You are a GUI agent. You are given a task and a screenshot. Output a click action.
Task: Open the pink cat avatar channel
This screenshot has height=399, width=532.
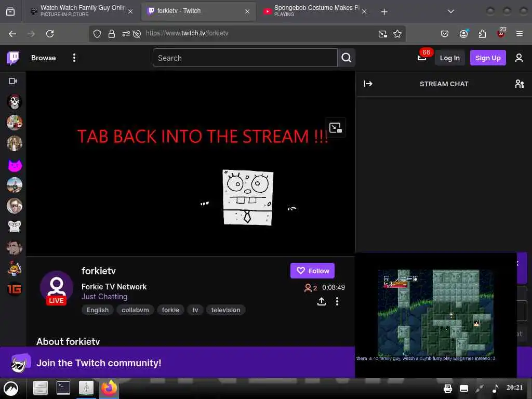[15, 165]
